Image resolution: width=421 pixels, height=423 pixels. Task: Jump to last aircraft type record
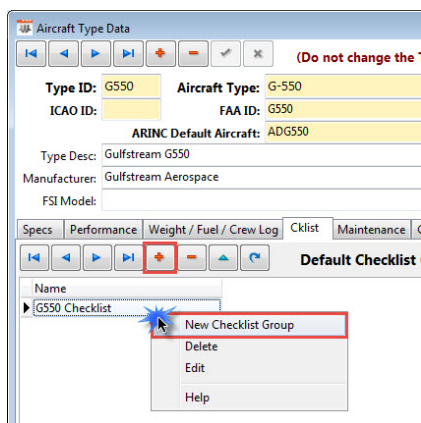tap(128, 54)
